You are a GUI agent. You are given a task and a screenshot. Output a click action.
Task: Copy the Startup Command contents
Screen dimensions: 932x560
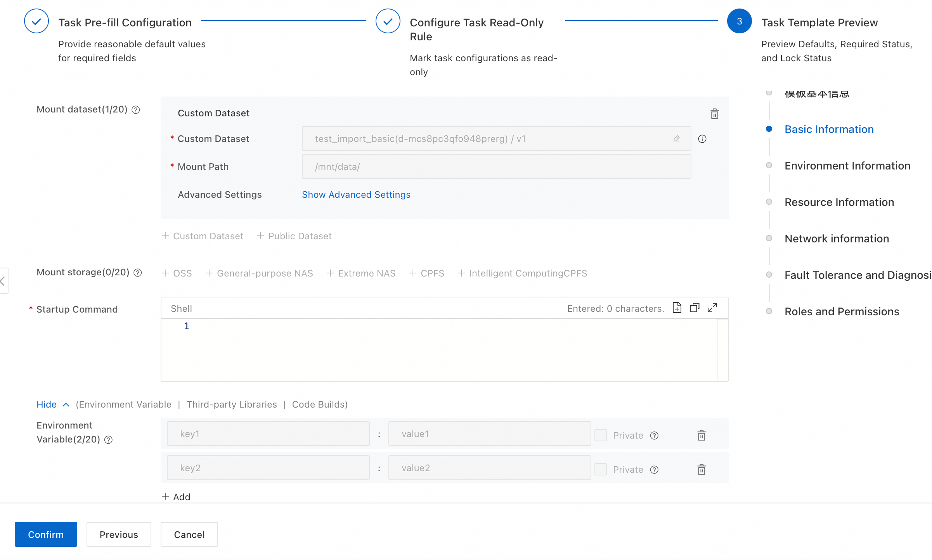point(695,308)
